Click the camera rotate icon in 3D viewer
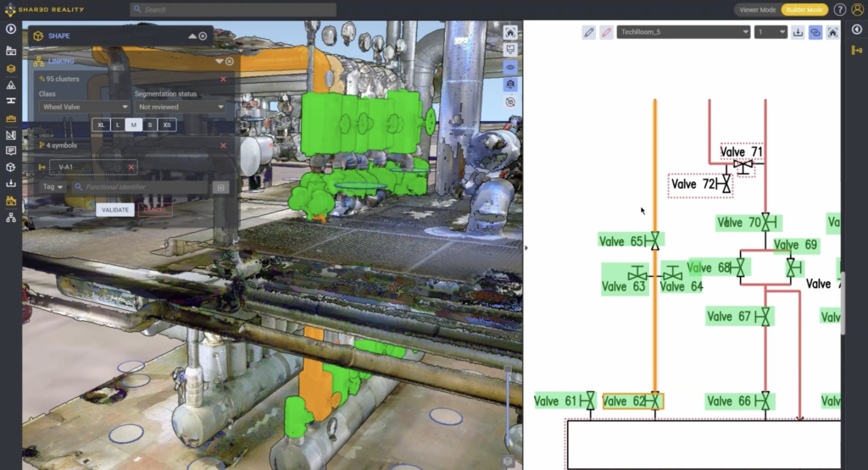The width and height of the screenshot is (868, 470). (x=510, y=84)
